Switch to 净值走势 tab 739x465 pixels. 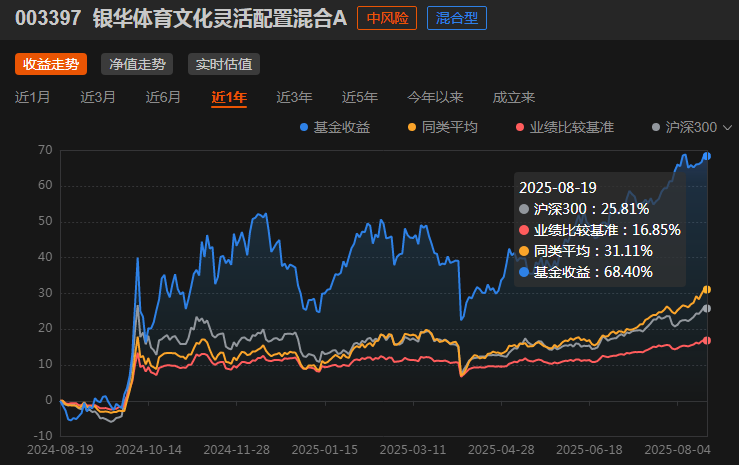[137, 64]
